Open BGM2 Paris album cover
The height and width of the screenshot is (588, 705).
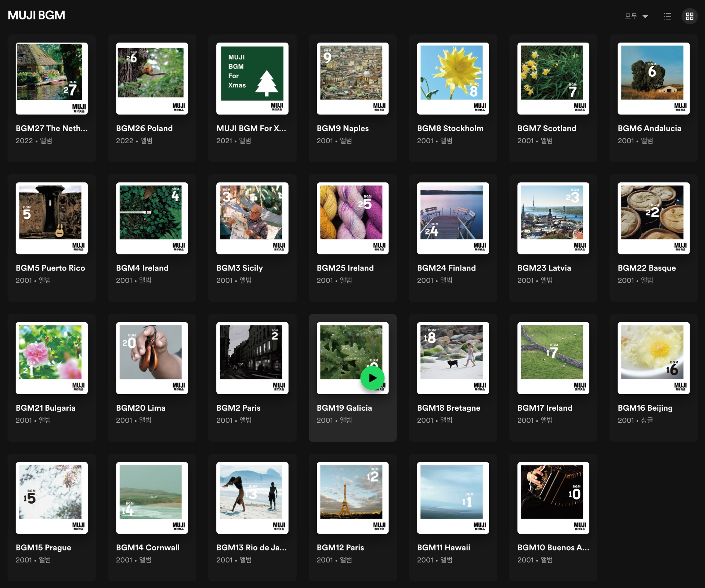click(252, 358)
